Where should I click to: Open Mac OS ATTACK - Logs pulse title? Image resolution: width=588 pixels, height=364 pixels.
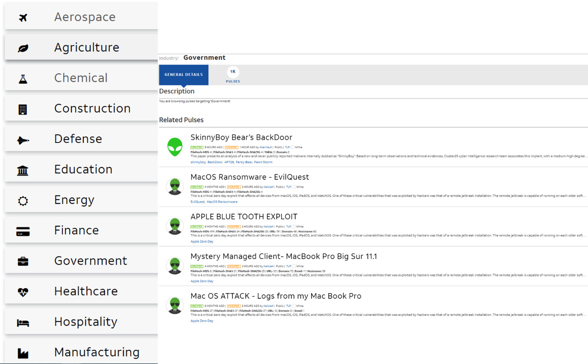[276, 296]
